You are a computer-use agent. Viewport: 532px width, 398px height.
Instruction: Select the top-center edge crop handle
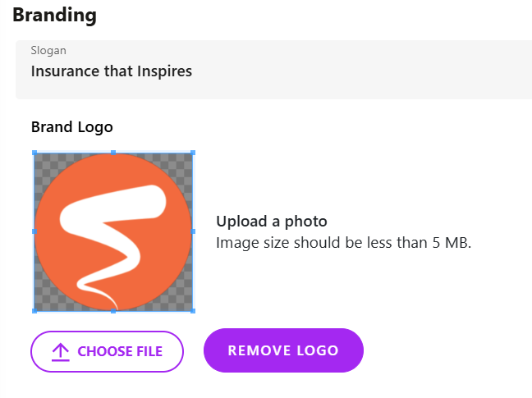pyautogui.click(x=113, y=153)
